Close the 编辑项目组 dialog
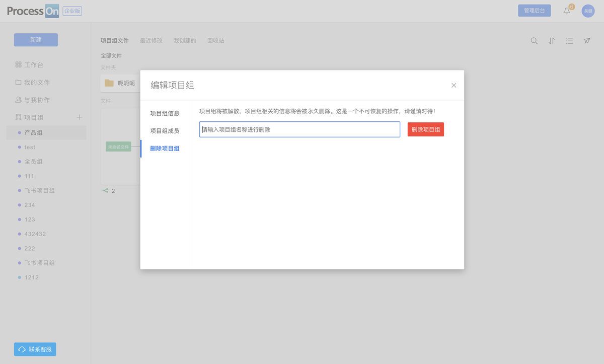 coord(454,85)
